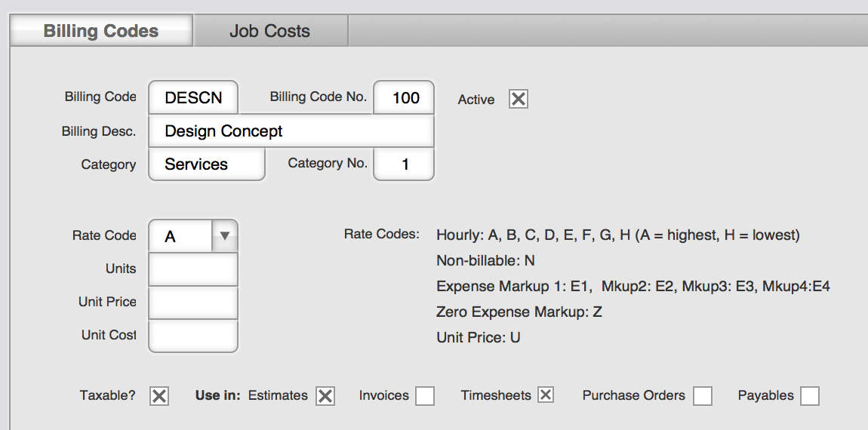Toggle the Active checkbox

pos(518,99)
